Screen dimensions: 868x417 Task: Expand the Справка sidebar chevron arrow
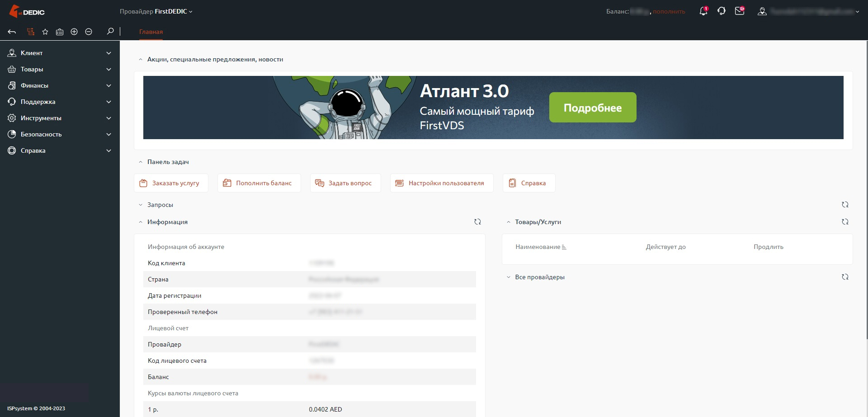pos(108,150)
